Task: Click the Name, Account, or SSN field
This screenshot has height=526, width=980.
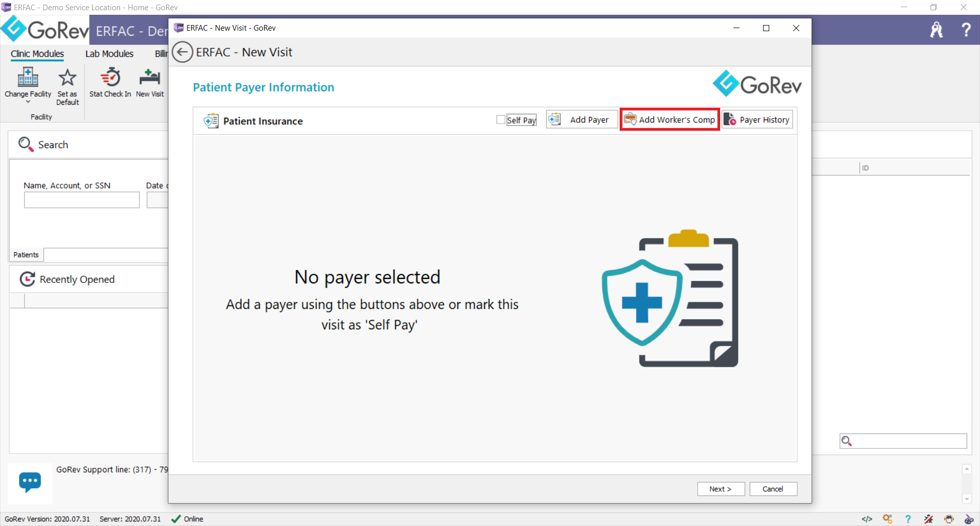Action: (x=82, y=200)
